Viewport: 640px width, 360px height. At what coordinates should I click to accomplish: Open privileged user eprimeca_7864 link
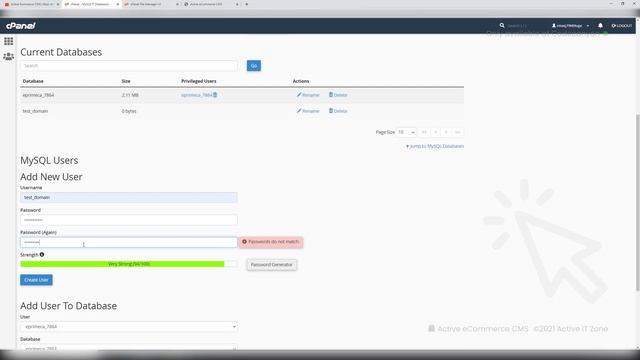(x=196, y=95)
